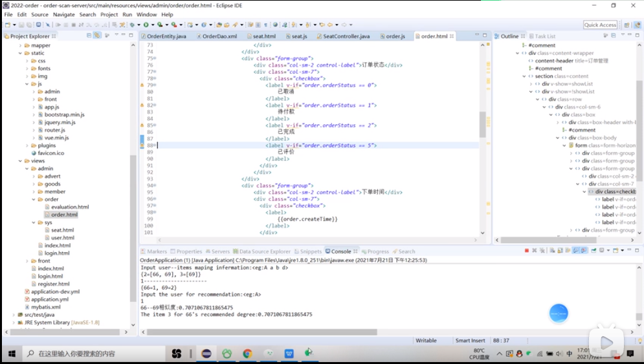Collapse the order folder in admin
This screenshot has height=364, width=644.
point(34,199)
